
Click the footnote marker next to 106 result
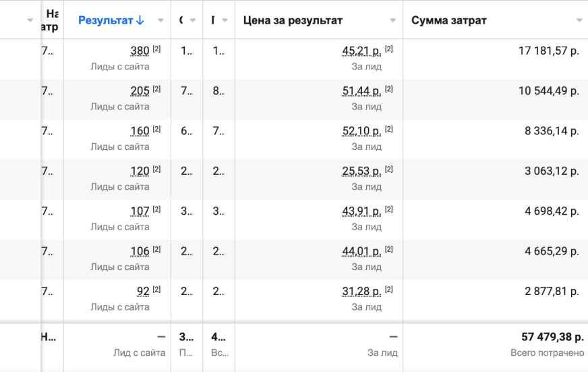coord(156,249)
